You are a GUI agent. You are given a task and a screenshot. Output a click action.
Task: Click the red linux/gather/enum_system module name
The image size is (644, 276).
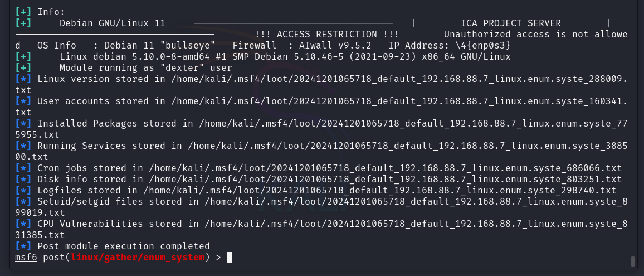click(138, 257)
